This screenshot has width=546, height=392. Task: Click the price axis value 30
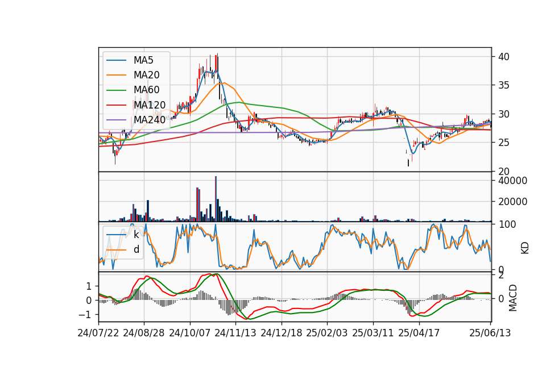(x=504, y=114)
